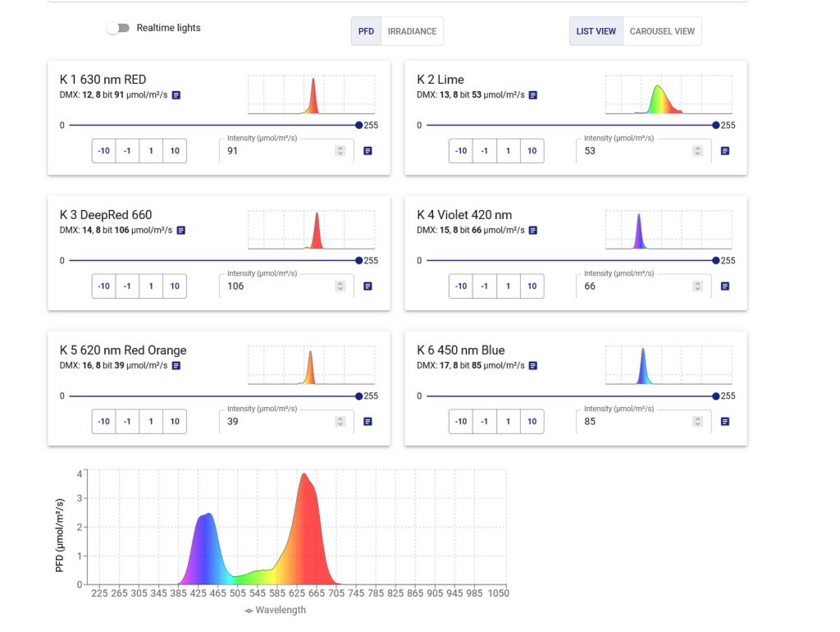Switch to the IRRADIANCE tab
This screenshot has width=840, height=632.
412,31
